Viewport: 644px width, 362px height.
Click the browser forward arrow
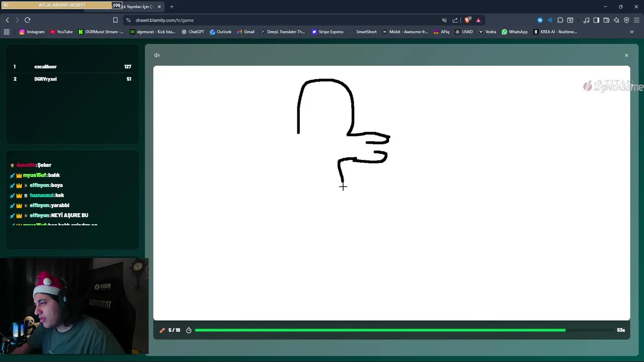pyautogui.click(x=17, y=20)
